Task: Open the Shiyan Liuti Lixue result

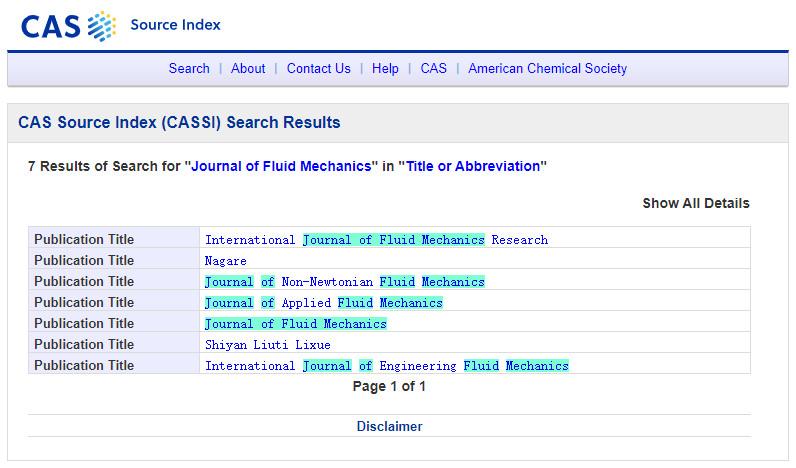Action: (267, 345)
